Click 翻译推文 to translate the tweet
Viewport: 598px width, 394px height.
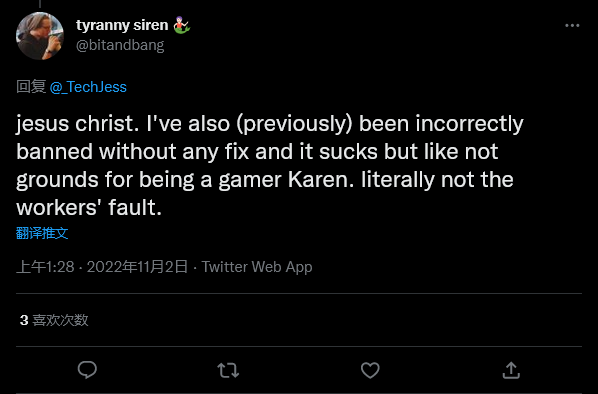42,233
